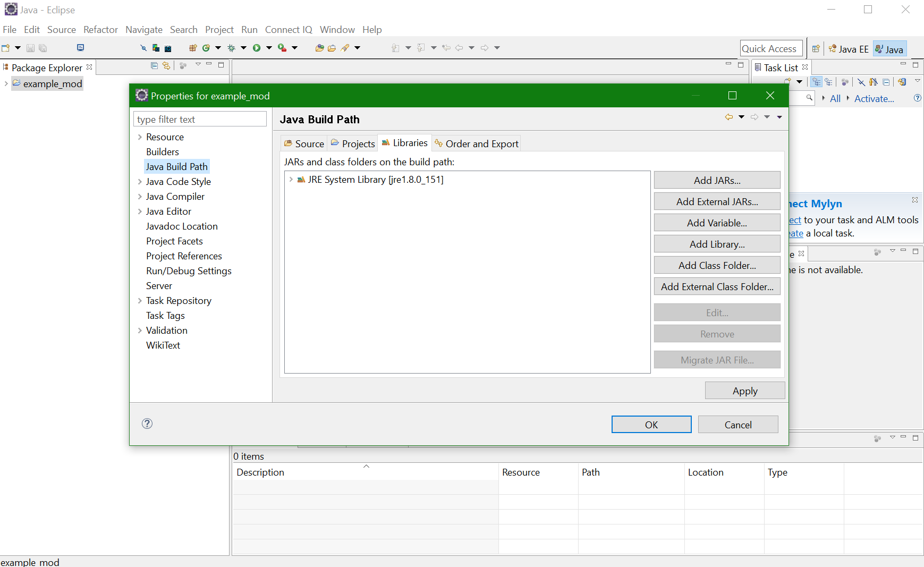Click the Open Task folder toolbar icon
Image resolution: width=924 pixels, height=567 pixels.
click(332, 48)
